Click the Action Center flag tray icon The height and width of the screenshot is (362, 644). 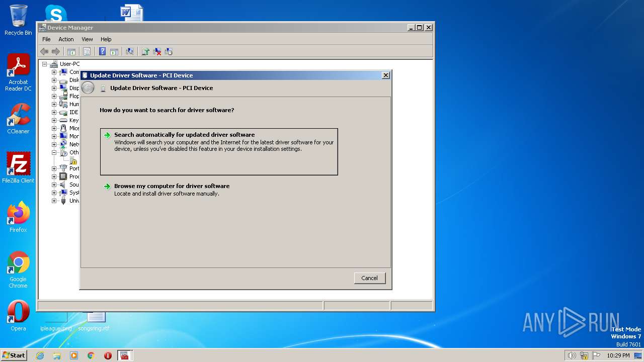pyautogui.click(x=596, y=355)
